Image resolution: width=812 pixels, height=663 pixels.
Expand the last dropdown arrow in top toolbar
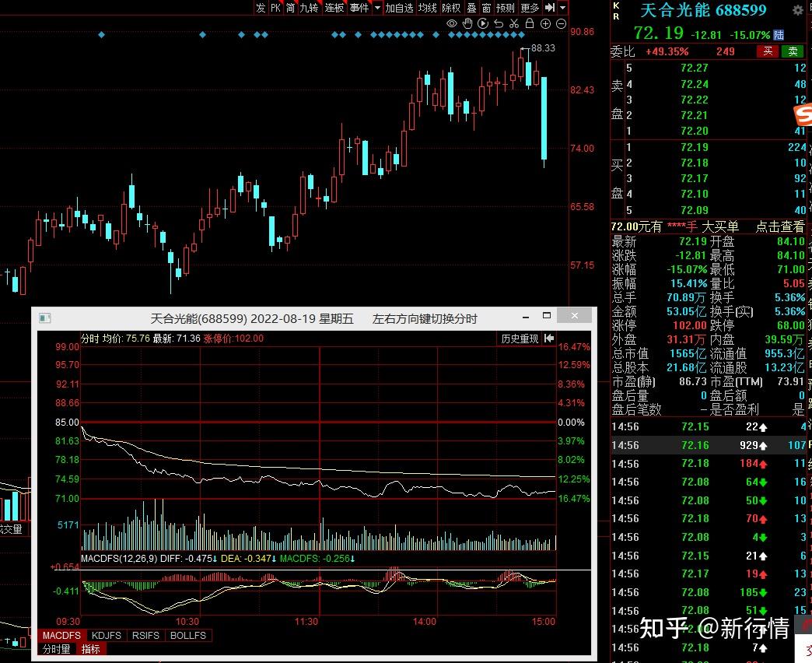tap(563, 8)
